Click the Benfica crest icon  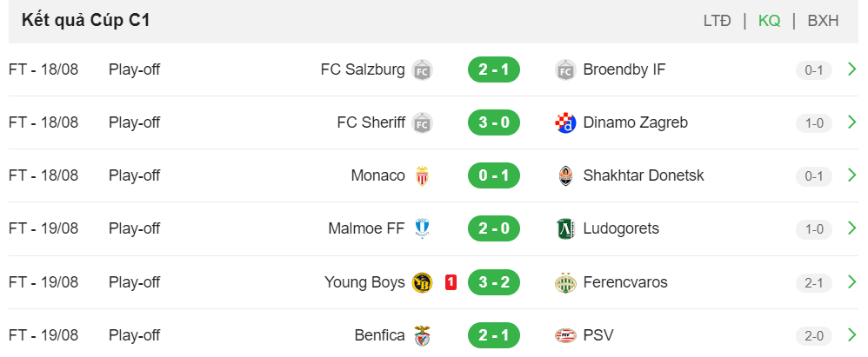pyautogui.click(x=423, y=335)
